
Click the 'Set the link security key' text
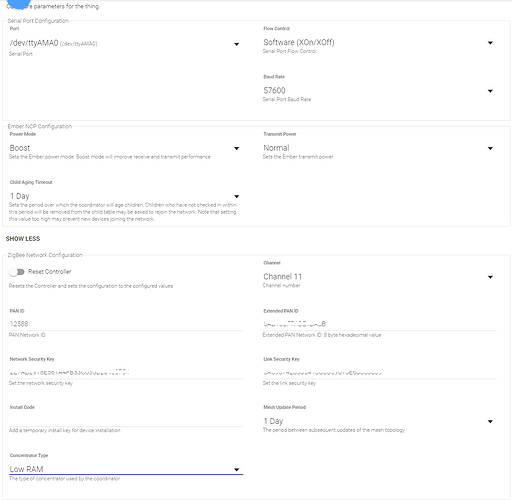pos(289,383)
